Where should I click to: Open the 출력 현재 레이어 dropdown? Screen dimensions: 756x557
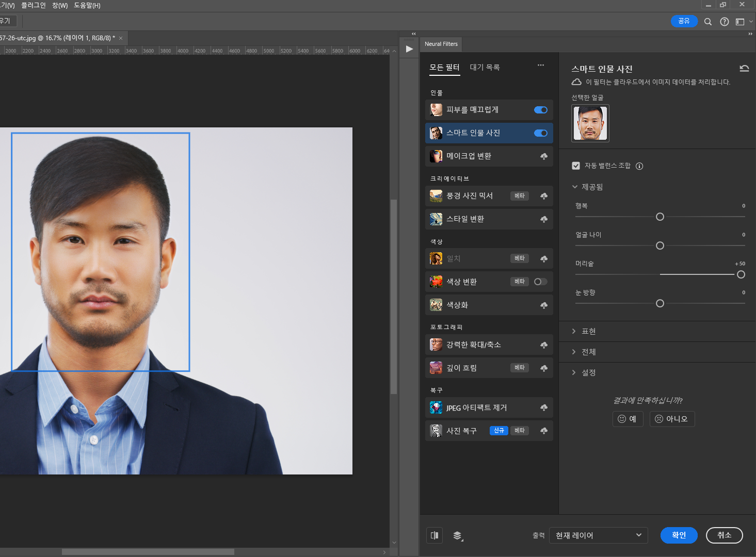[x=598, y=535]
